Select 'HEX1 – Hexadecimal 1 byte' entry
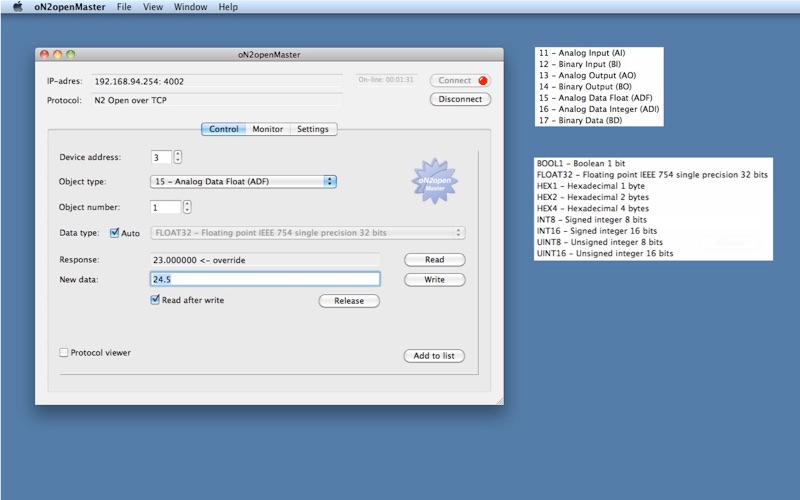 click(591, 186)
